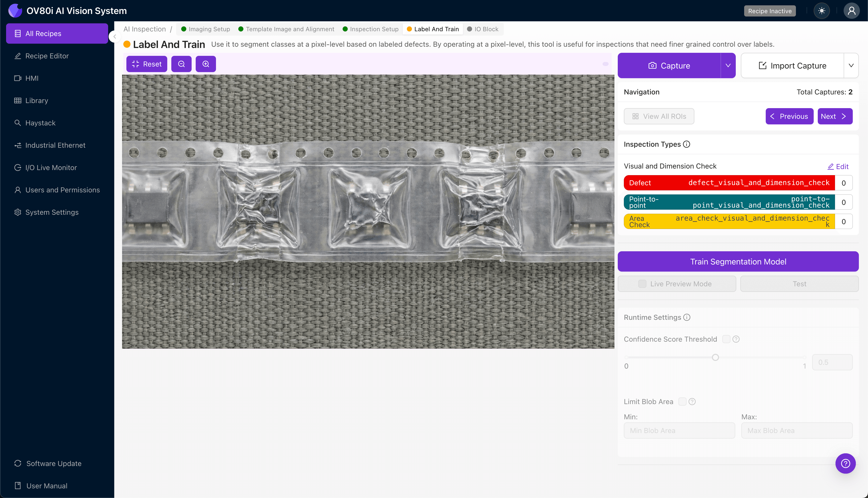Click the Confidence Score Threshold help icon
The width and height of the screenshot is (868, 498).
(736, 339)
